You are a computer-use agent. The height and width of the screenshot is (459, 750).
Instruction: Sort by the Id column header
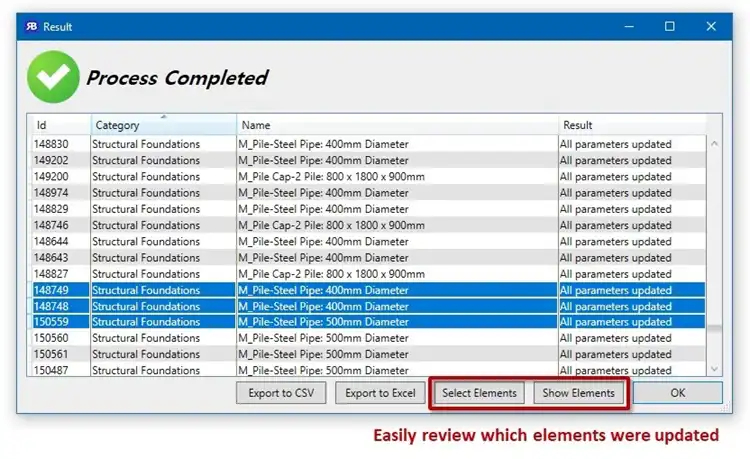59,125
